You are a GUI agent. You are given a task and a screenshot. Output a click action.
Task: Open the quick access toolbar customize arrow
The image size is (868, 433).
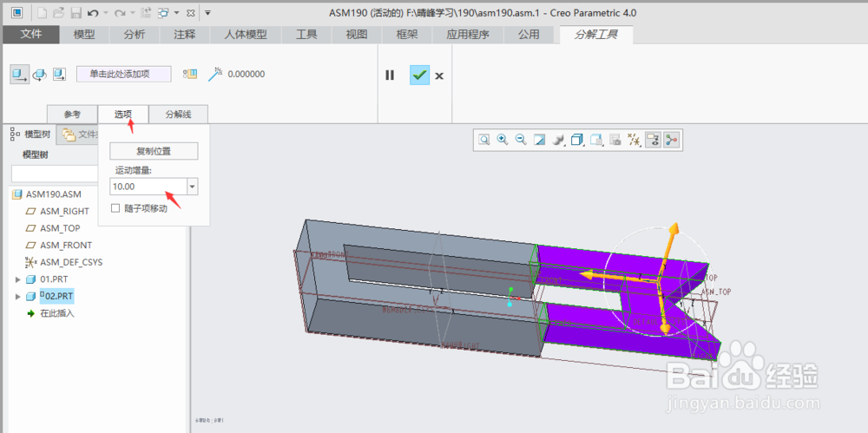coord(207,12)
